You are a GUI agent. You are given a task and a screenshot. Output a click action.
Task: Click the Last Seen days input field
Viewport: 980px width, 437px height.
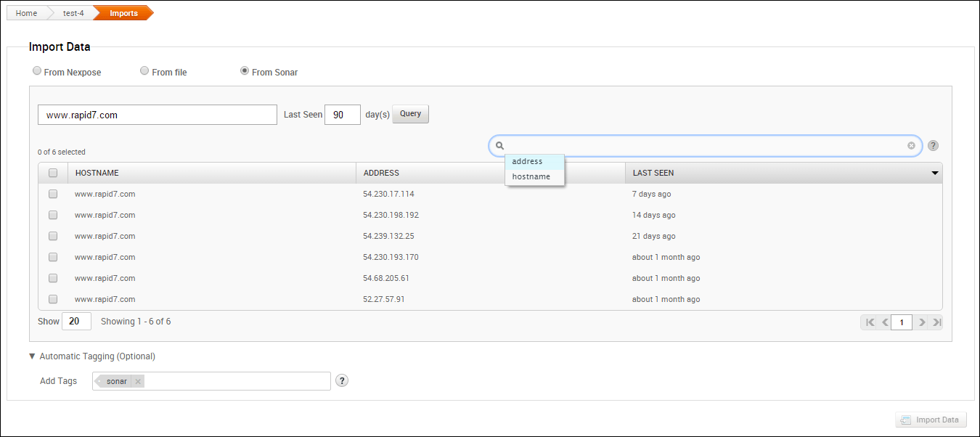pos(342,115)
